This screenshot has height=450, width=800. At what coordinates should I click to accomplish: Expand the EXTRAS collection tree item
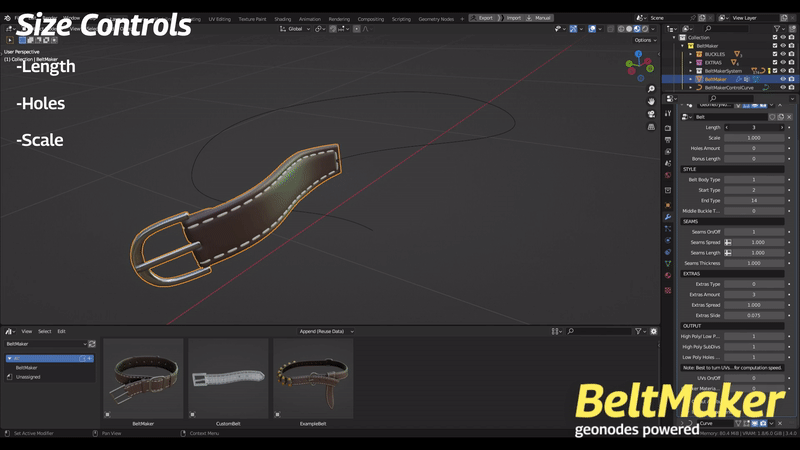pos(691,62)
